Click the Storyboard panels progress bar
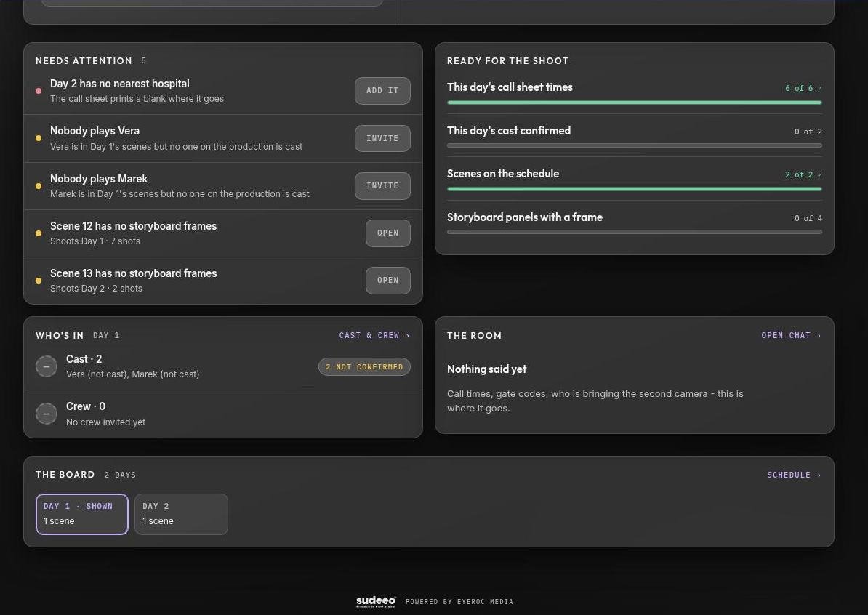This screenshot has height=615, width=868. pyautogui.click(x=635, y=232)
